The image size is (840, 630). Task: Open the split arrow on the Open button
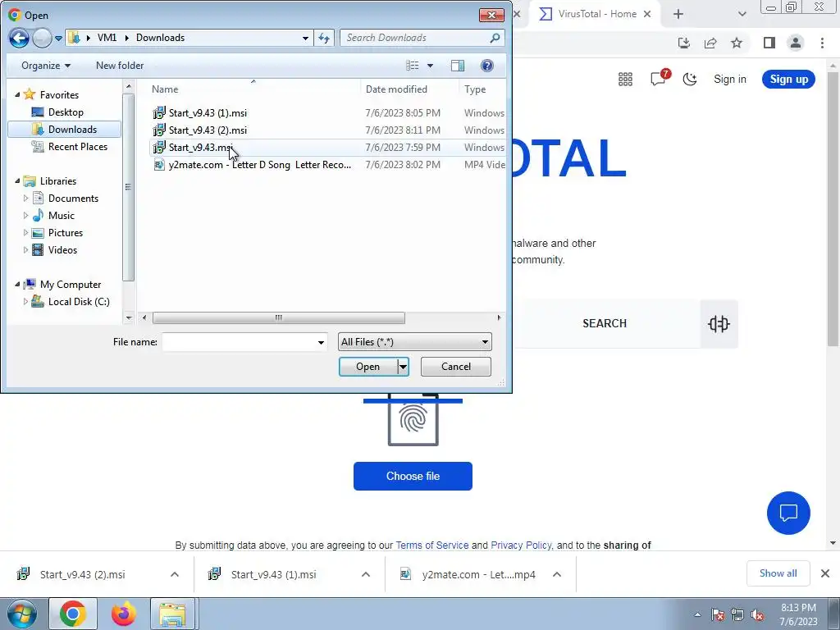pyautogui.click(x=403, y=367)
